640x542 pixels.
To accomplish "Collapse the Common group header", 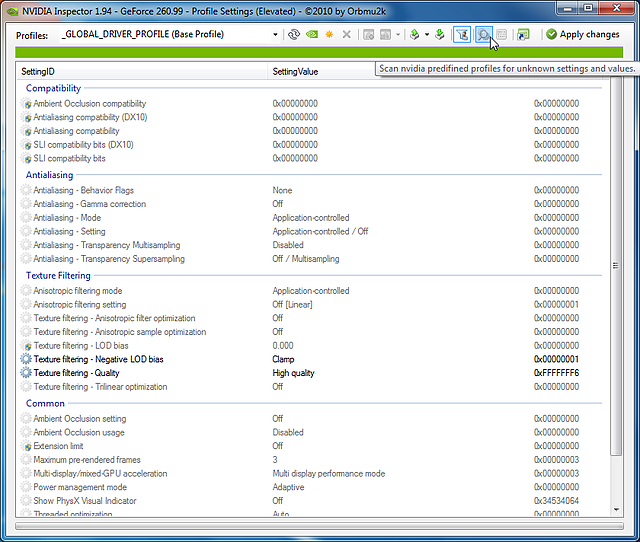I will (x=45, y=403).
